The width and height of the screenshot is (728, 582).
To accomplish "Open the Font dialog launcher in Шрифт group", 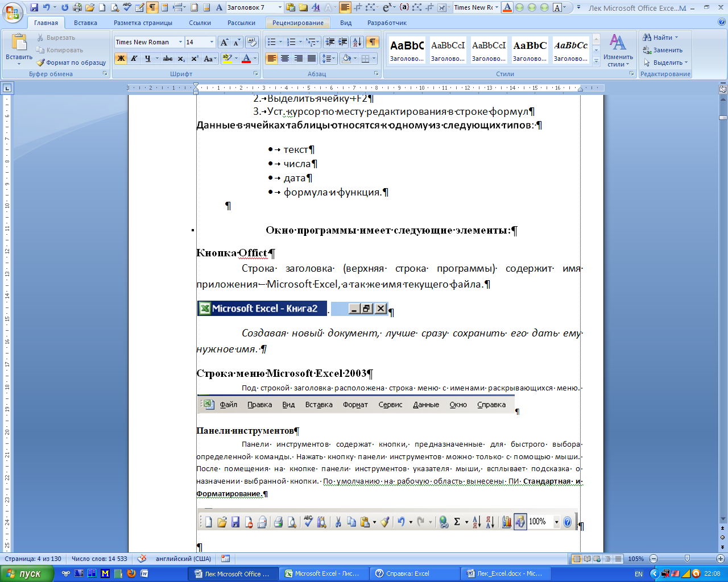I will click(256, 74).
